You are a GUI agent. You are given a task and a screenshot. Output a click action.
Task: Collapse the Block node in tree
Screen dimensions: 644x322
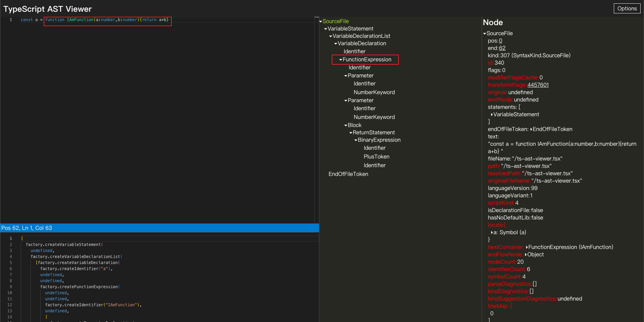coord(346,125)
